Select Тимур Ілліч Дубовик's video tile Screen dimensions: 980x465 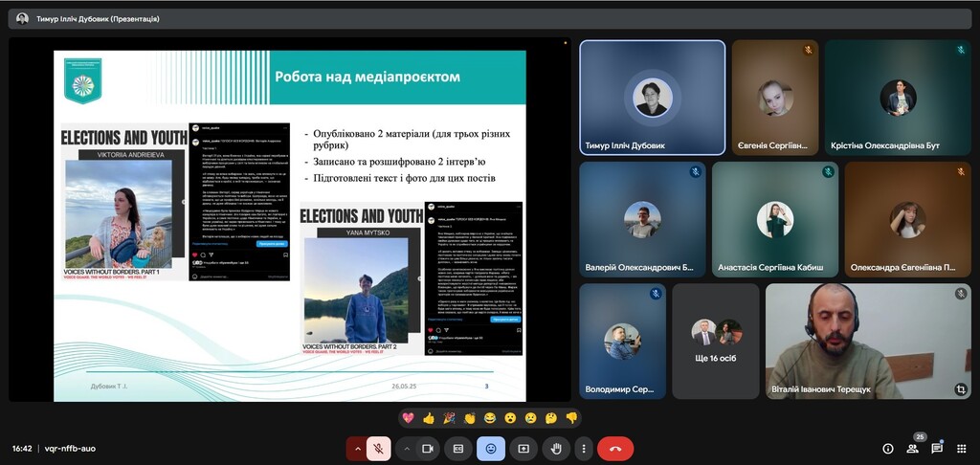[x=651, y=97]
